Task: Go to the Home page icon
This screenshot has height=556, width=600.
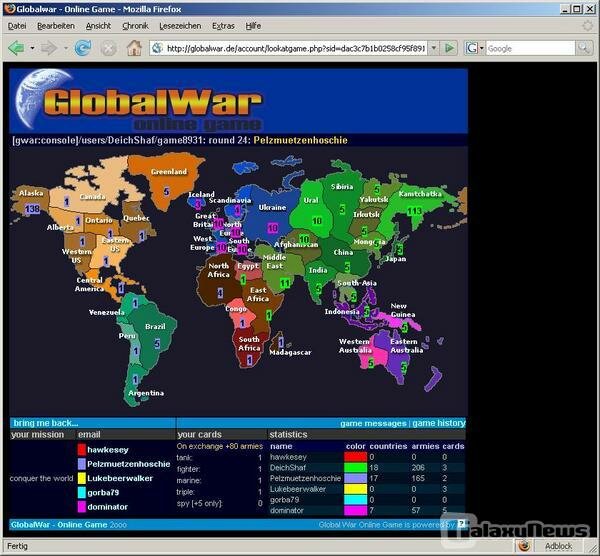Action: tap(134, 48)
